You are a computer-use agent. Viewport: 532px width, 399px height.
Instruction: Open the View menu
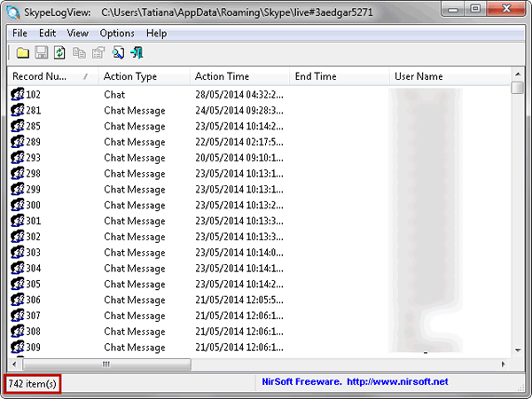click(x=78, y=34)
